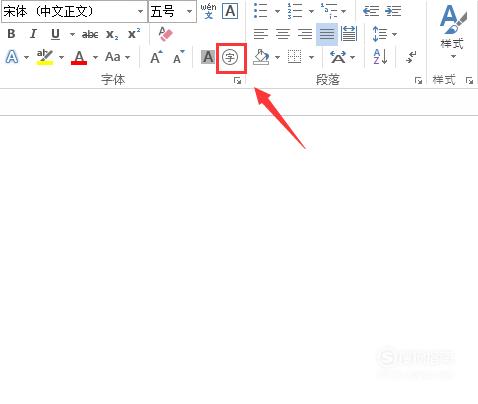
Task: Open Multilevel List dropdown arrow
Action: point(344,11)
